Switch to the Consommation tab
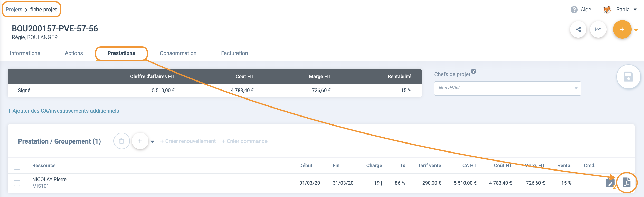This screenshot has width=644, height=197. point(178,53)
